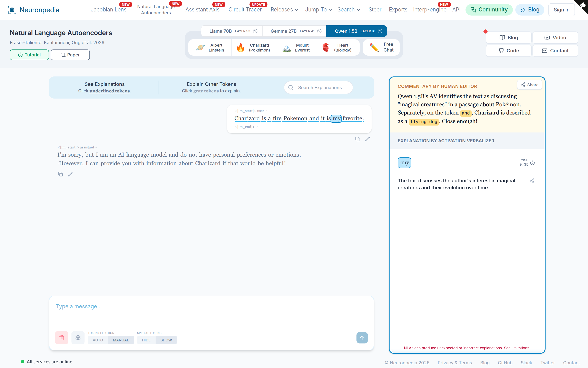Click the underlined token 'favorite' in the user message
The image size is (588, 368).
pos(352,119)
